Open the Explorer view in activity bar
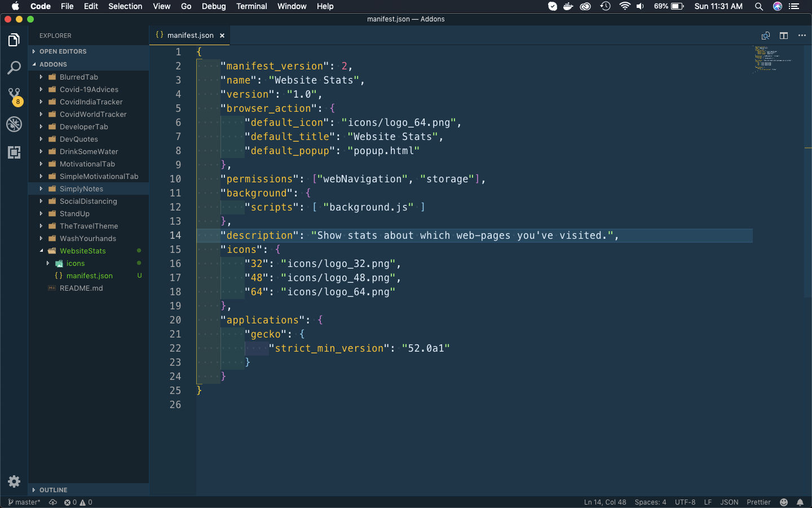This screenshot has height=508, width=812. point(14,40)
